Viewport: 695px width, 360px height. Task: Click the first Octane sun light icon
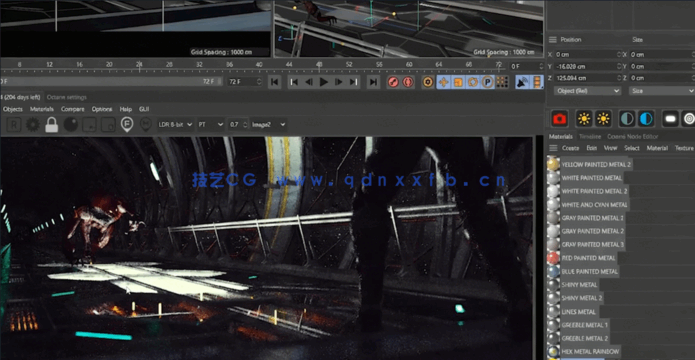coord(584,119)
